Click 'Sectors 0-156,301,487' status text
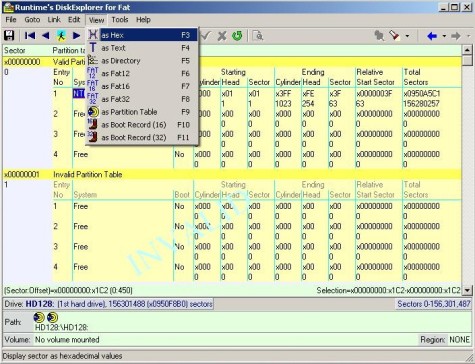The height and width of the screenshot is (364, 475). point(434,304)
